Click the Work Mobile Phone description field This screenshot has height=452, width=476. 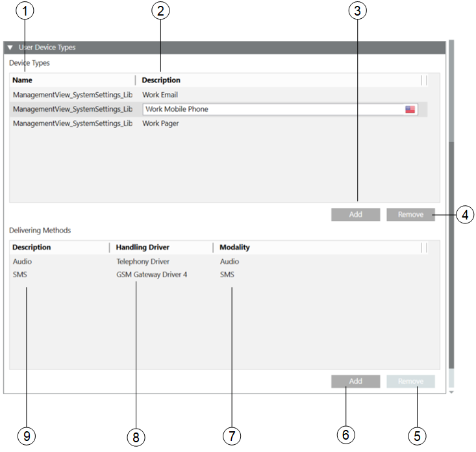(273, 110)
